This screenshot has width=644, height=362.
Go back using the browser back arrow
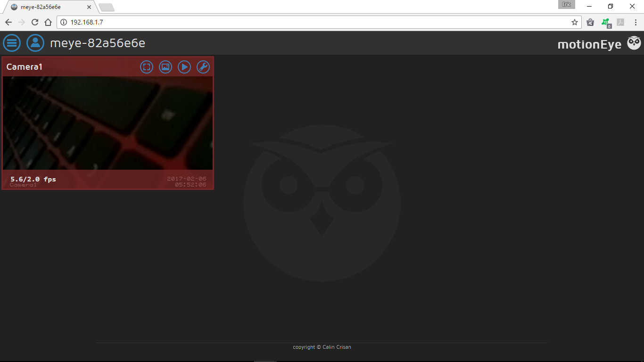pos(8,22)
